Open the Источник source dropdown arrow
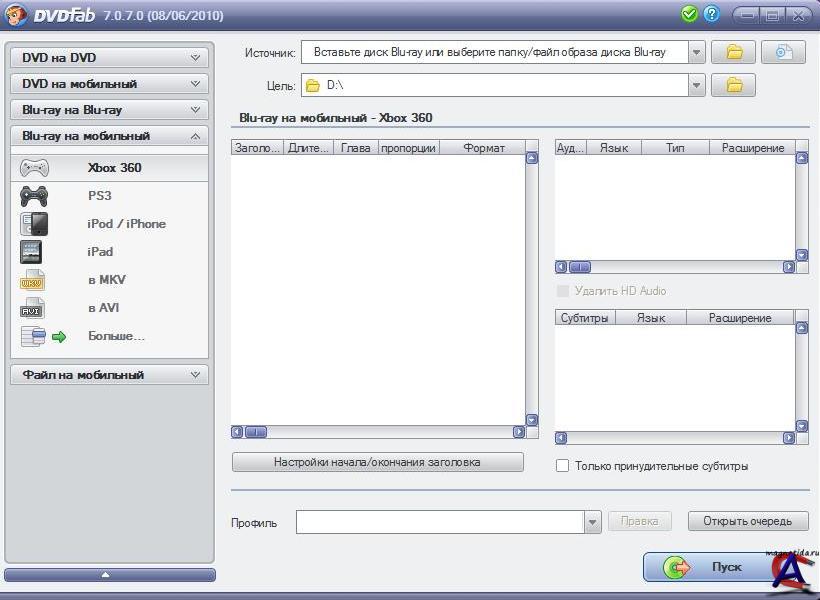The width and height of the screenshot is (820, 600). click(696, 52)
